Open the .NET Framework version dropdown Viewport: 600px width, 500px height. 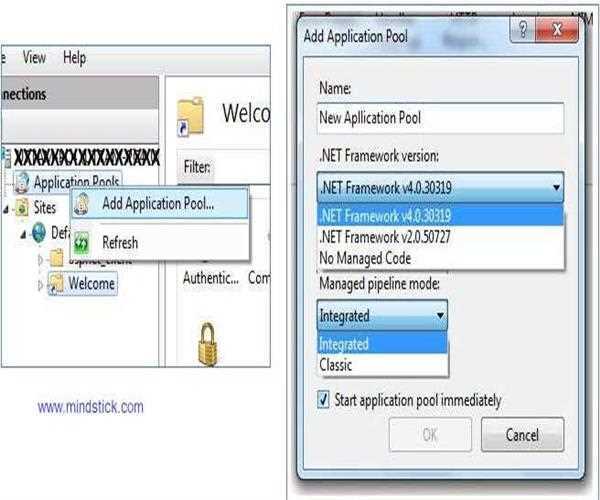point(440,187)
